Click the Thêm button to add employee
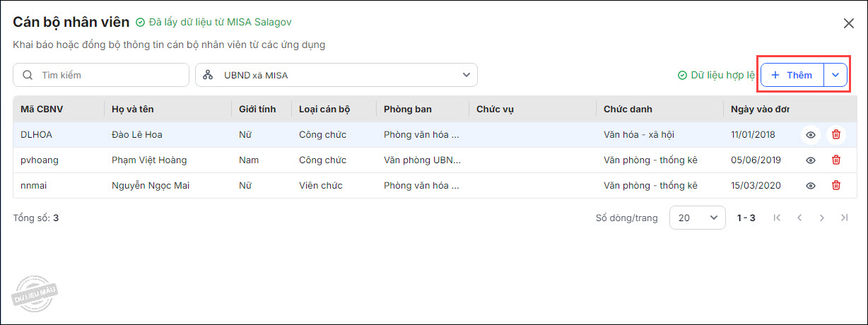 pyautogui.click(x=792, y=75)
